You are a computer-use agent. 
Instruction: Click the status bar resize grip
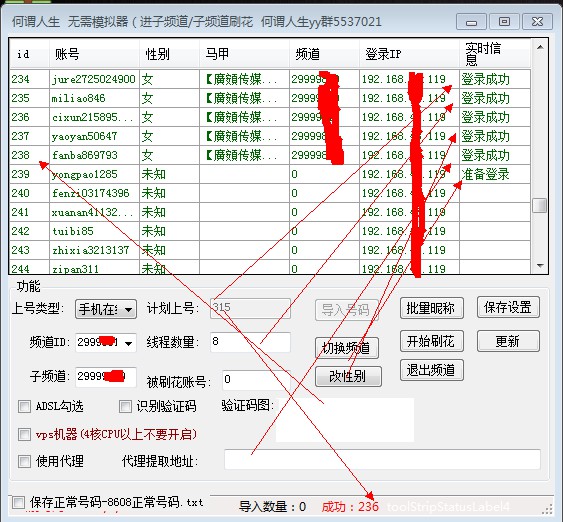click(x=547, y=510)
